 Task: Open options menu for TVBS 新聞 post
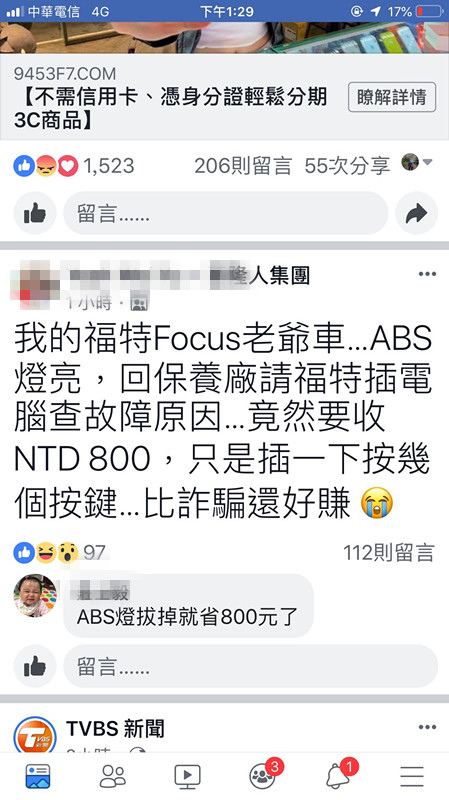pos(427,727)
